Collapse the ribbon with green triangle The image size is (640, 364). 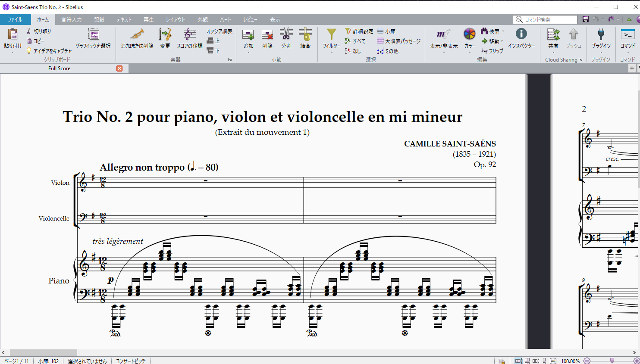coord(629,19)
